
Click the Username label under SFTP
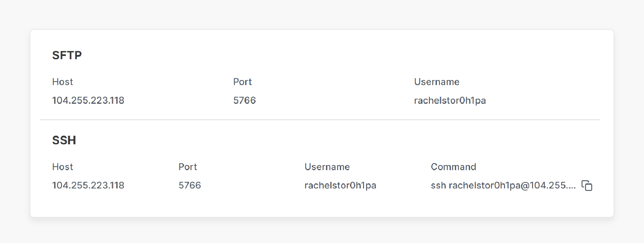437,82
